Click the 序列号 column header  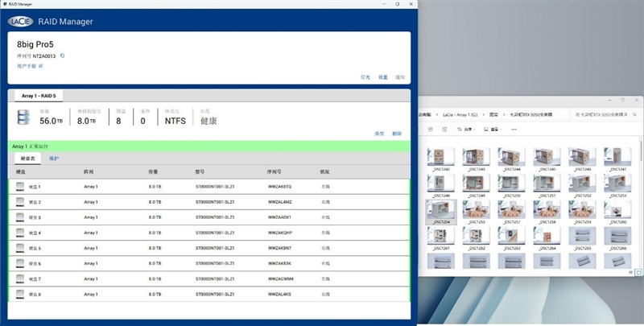point(274,171)
